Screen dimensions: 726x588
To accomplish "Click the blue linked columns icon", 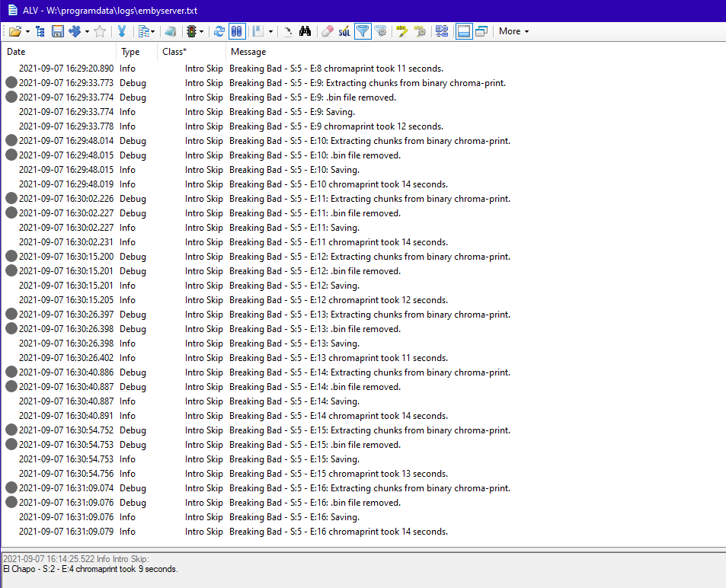I will point(442,31).
